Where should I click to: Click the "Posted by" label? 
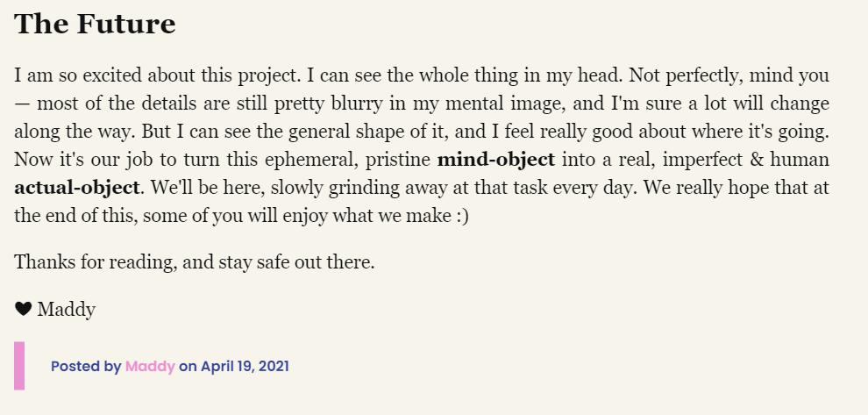86,366
